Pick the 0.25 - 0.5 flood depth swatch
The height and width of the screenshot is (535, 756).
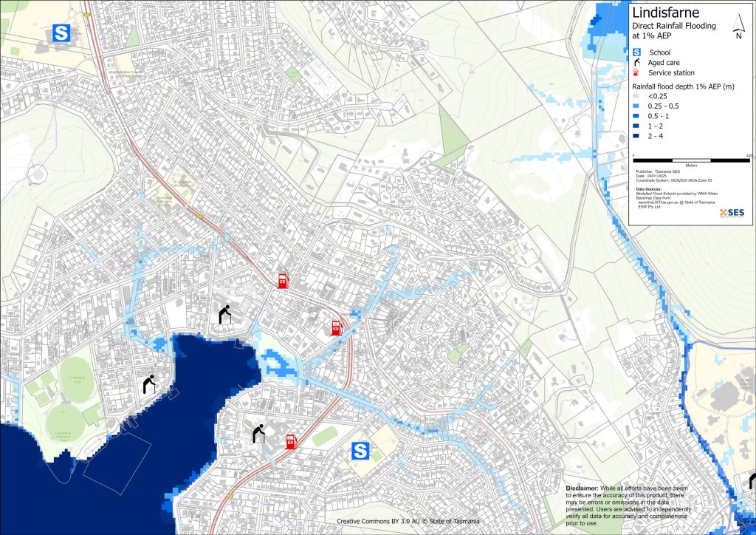click(636, 106)
